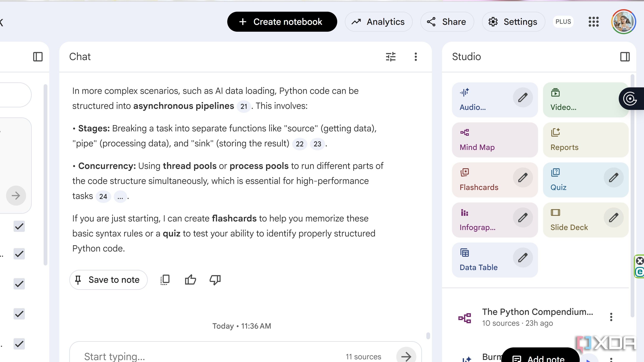Viewport: 644px width, 362px height.
Task: Open citation 24
Action: pyautogui.click(x=103, y=196)
